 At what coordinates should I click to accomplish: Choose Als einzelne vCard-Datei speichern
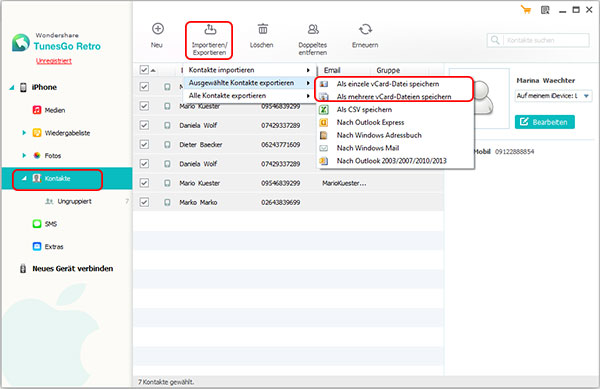coord(395,84)
